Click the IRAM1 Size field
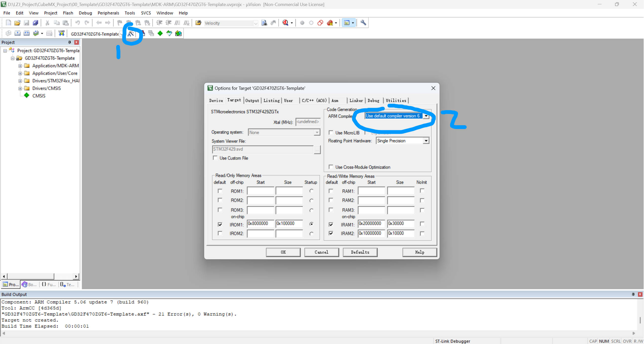 (401, 224)
